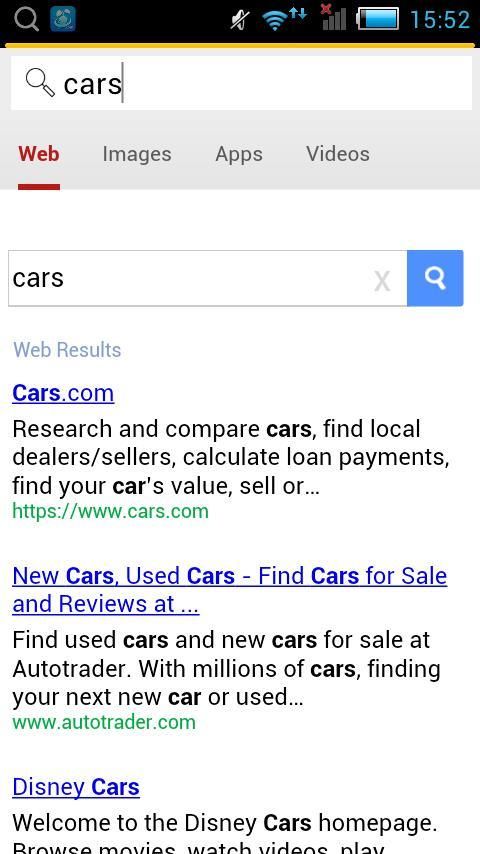Tap the muted sound status icon
The width and height of the screenshot is (480, 854).
[240, 20]
